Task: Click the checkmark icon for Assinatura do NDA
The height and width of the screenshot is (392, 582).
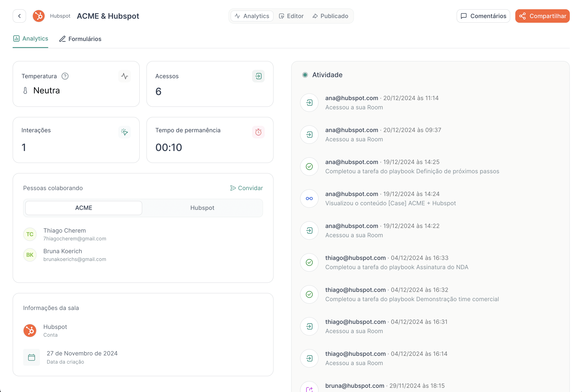Action: [309, 262]
